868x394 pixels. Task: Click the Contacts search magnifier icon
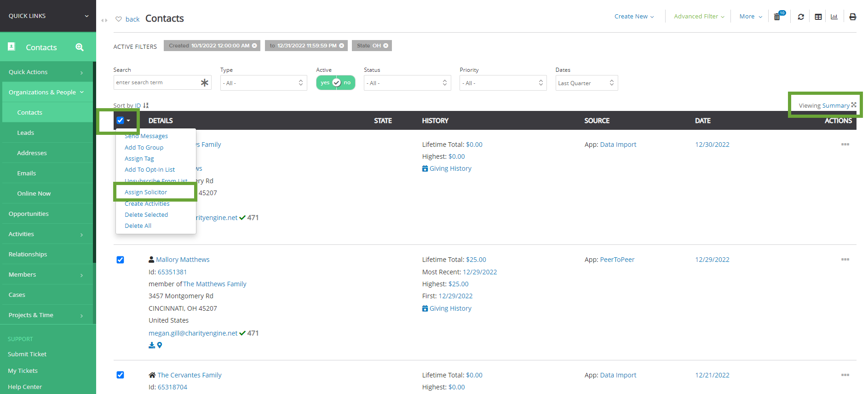click(80, 47)
